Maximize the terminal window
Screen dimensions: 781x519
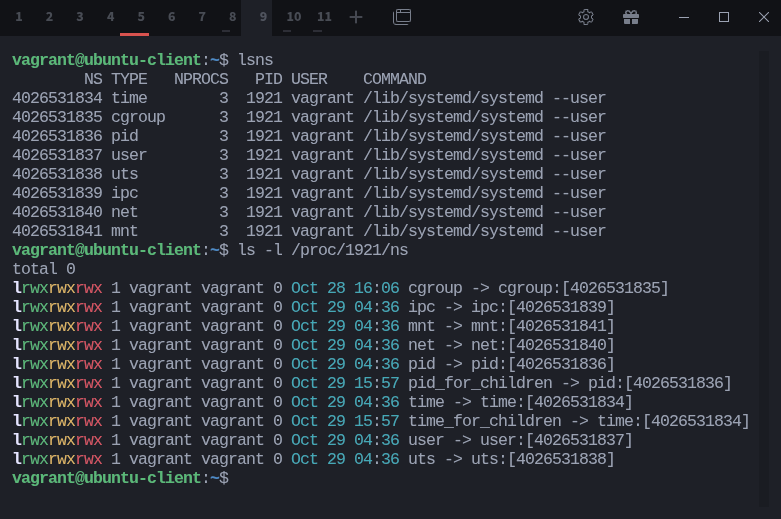[x=724, y=17]
